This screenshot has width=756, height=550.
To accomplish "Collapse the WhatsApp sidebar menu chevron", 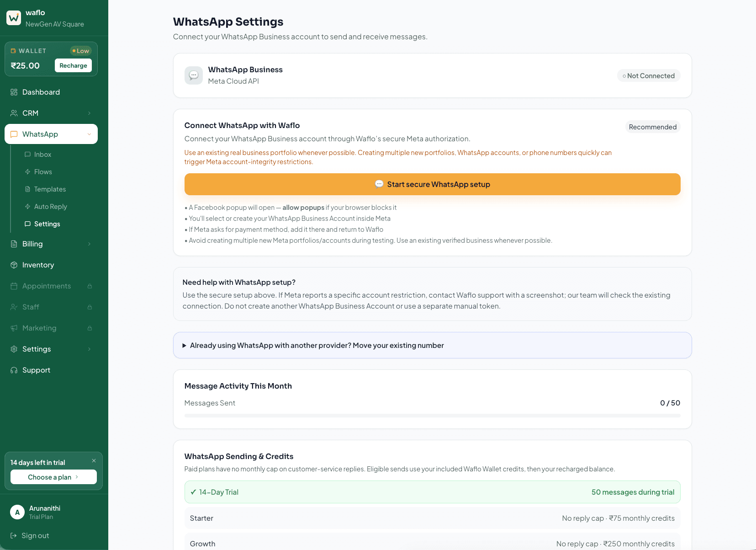I will 89,134.
